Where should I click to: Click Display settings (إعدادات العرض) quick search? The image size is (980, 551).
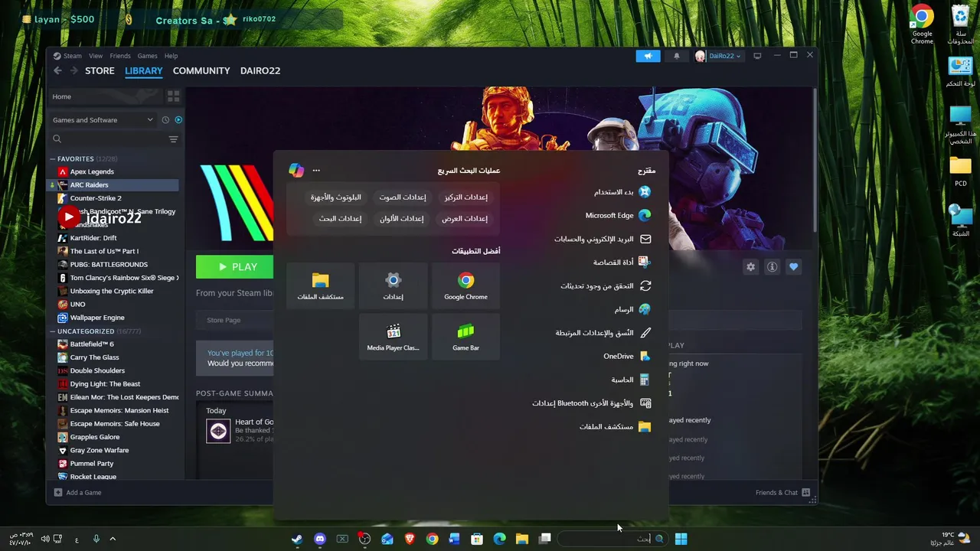[x=465, y=219]
